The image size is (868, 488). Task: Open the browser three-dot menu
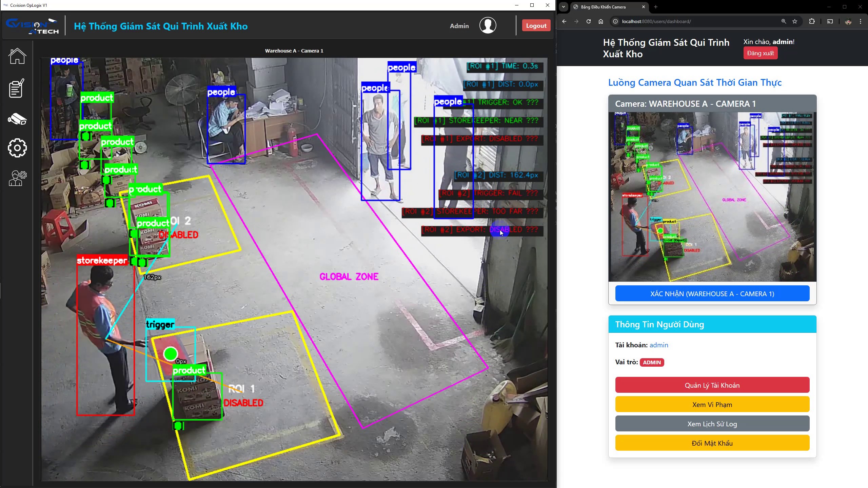coord(861,21)
